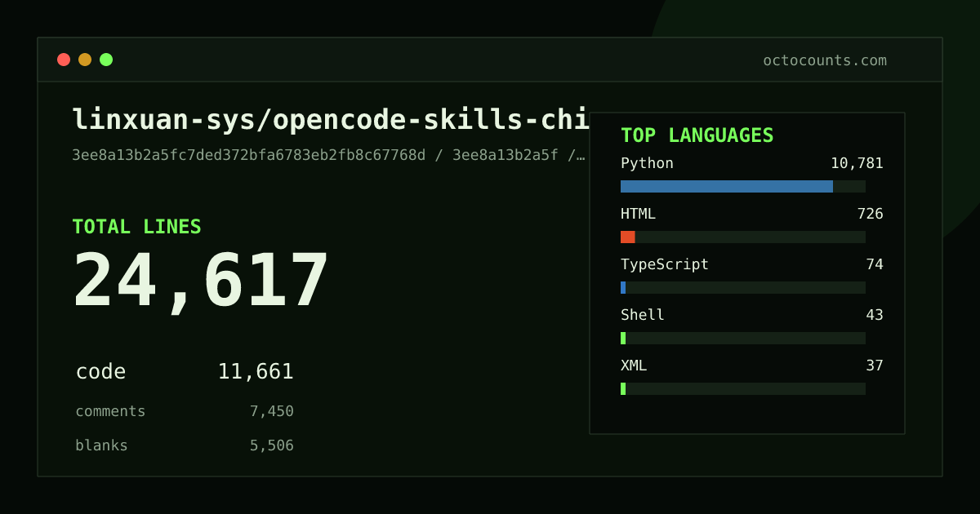This screenshot has width=980, height=514.
Task: Click the HTML line count 726
Action: point(870,214)
